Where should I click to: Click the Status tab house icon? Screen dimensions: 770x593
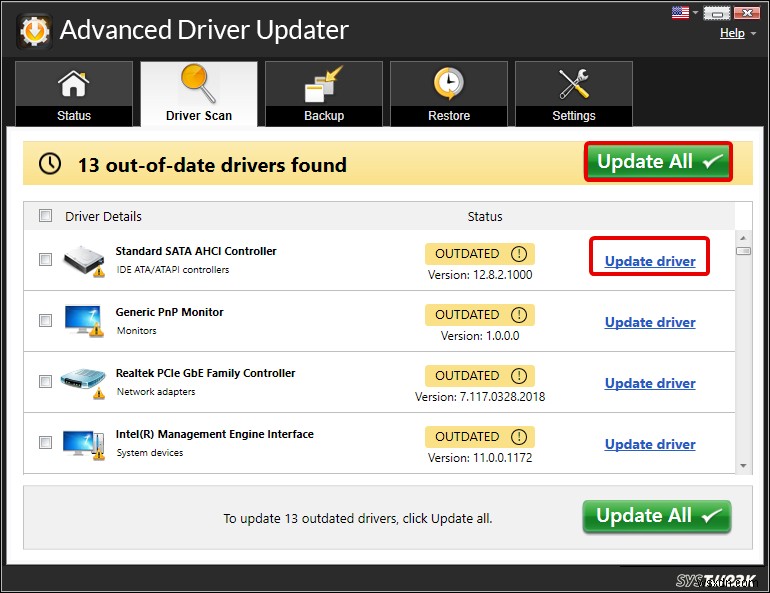click(74, 83)
